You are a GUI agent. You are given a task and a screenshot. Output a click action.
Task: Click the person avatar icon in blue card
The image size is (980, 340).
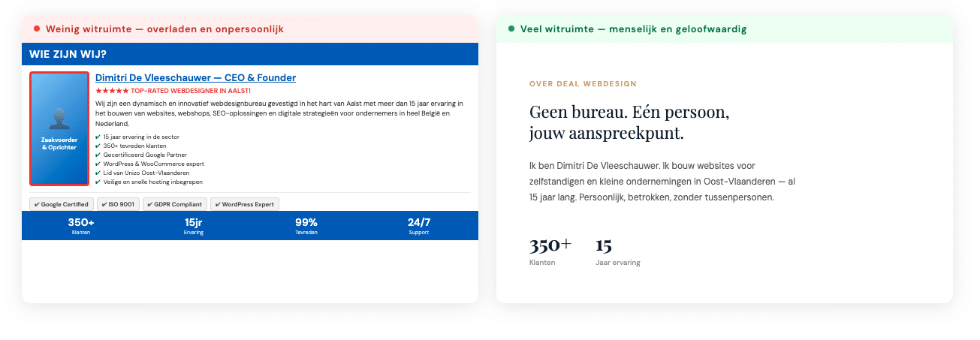[59, 119]
